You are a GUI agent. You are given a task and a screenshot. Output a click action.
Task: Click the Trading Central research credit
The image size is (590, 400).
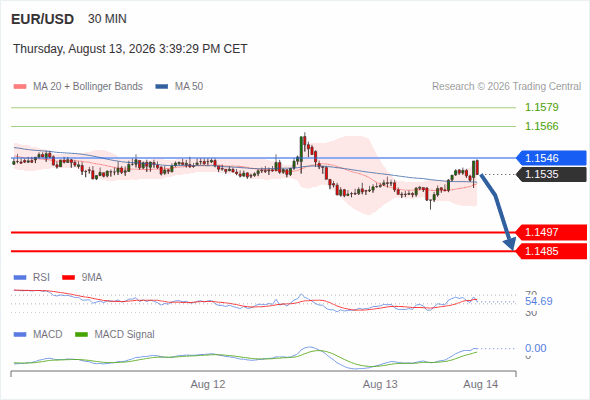coord(506,87)
